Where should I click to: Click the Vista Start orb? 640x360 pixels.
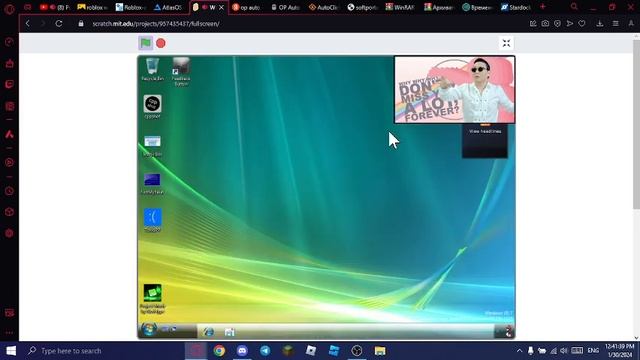(149, 329)
